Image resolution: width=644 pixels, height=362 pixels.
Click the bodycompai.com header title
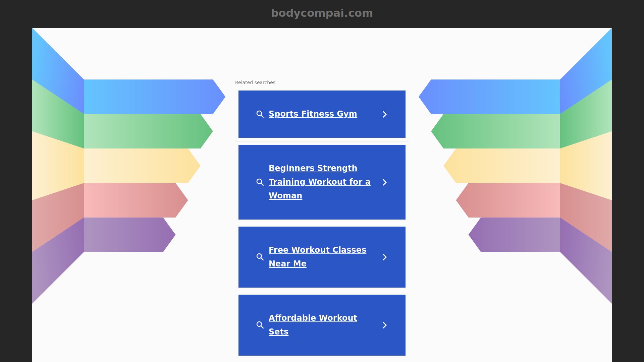point(322,13)
